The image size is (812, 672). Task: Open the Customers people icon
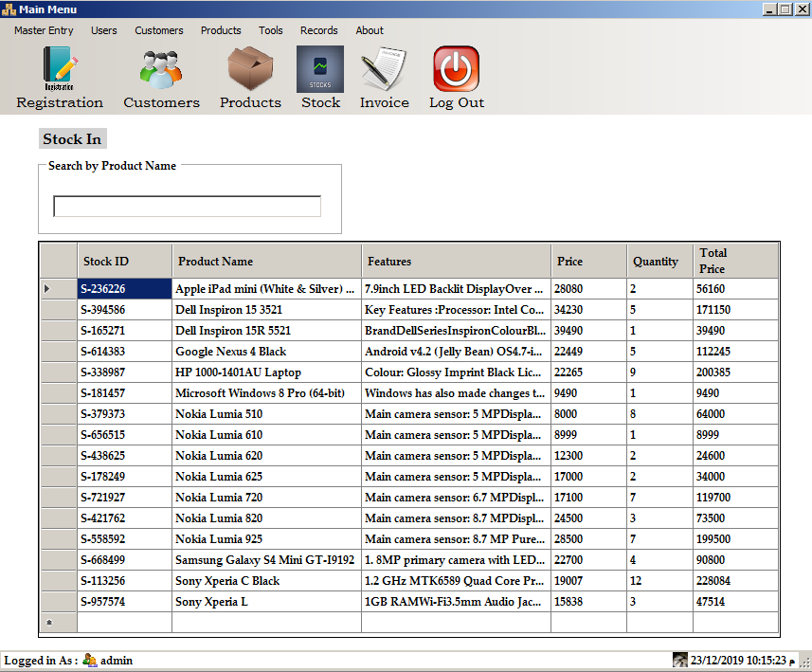(161, 69)
